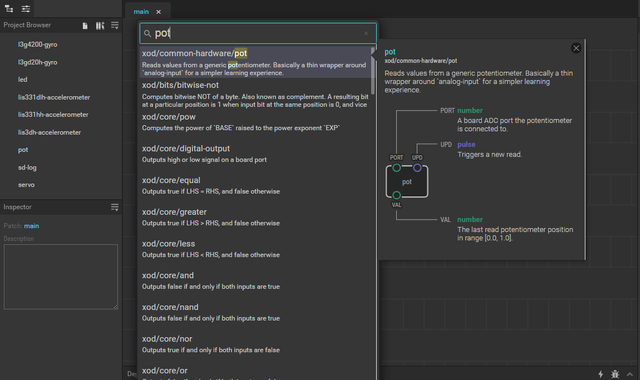This screenshot has width=640, height=380.
Task: Choose xod/core/digital-output from suggestions
Action: point(256,153)
